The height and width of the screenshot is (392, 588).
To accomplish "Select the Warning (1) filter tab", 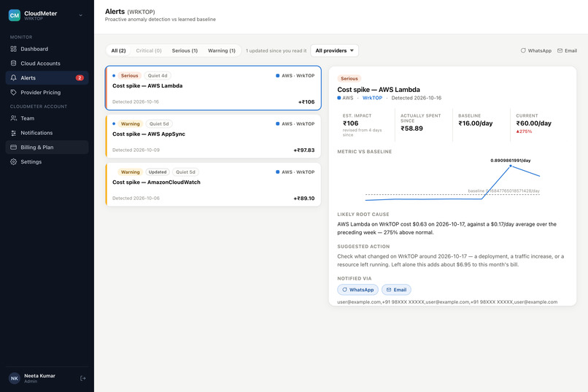I will coord(222,50).
